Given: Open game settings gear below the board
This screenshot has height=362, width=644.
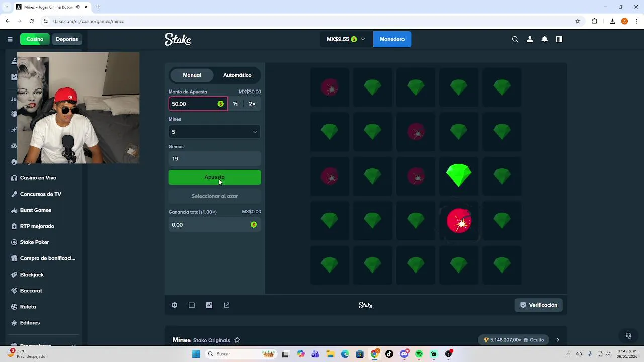Looking at the screenshot, I should 174,305.
